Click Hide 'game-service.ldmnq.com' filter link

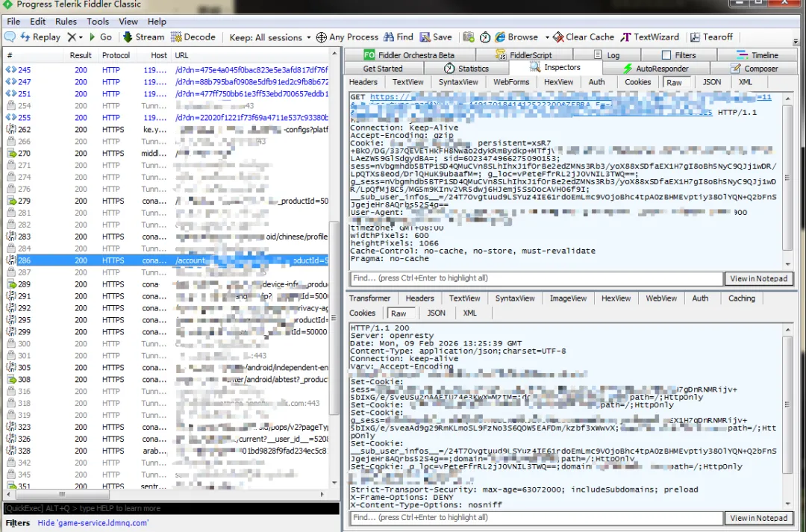point(93,523)
